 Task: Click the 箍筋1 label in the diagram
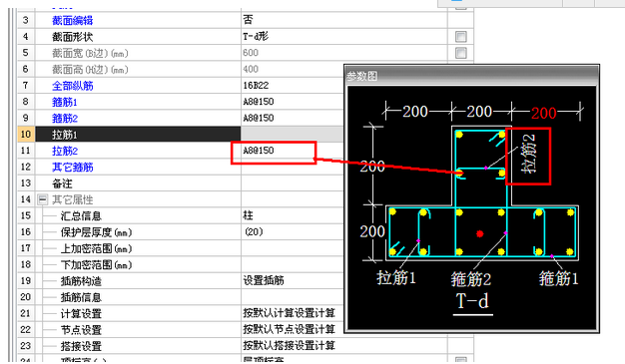[x=558, y=278]
